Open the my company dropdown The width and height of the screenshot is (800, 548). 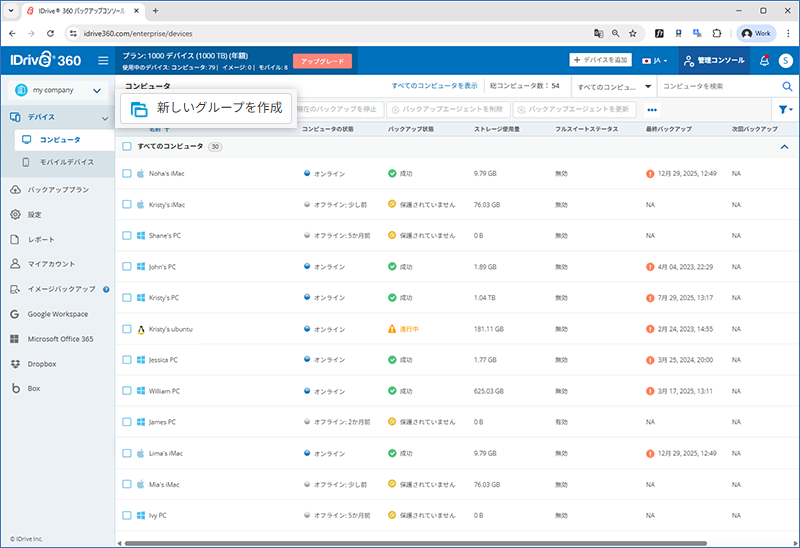[x=56, y=91]
